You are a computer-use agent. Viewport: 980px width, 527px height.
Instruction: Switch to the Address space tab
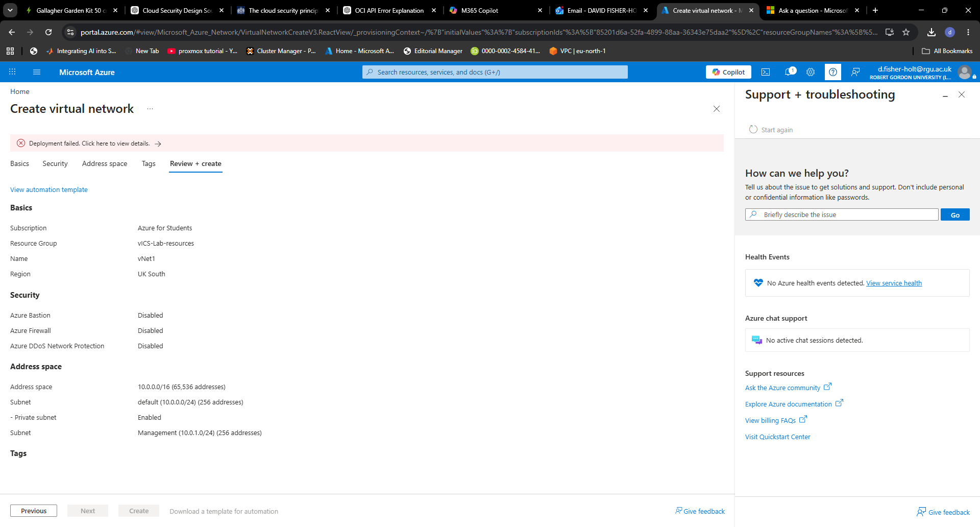(105, 163)
